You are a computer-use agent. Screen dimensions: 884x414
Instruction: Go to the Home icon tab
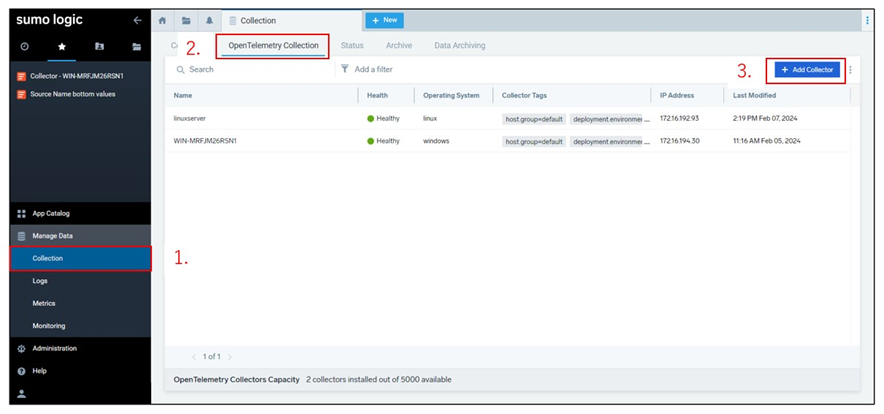click(x=162, y=20)
